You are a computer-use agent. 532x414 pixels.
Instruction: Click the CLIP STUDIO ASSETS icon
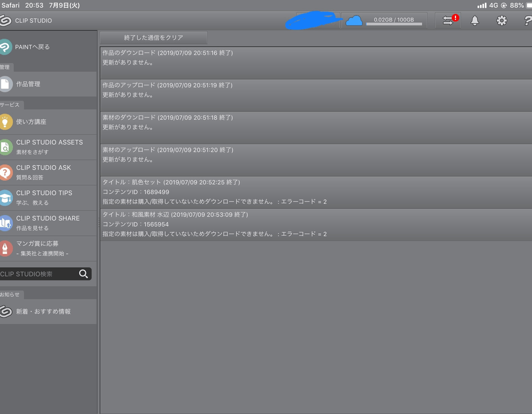[6, 147]
